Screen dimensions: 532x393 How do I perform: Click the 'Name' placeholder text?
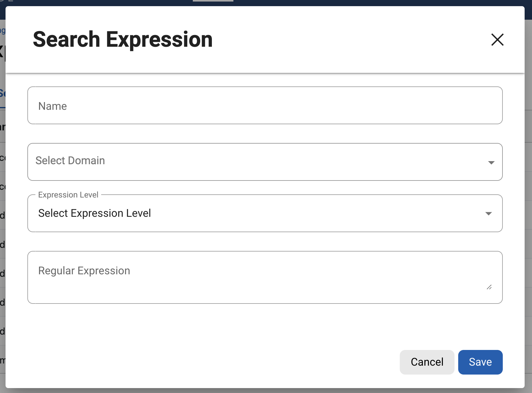[x=53, y=106]
